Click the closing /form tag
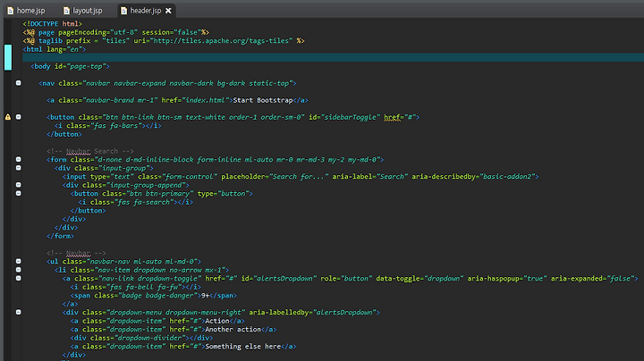644x361 pixels. 61,236
